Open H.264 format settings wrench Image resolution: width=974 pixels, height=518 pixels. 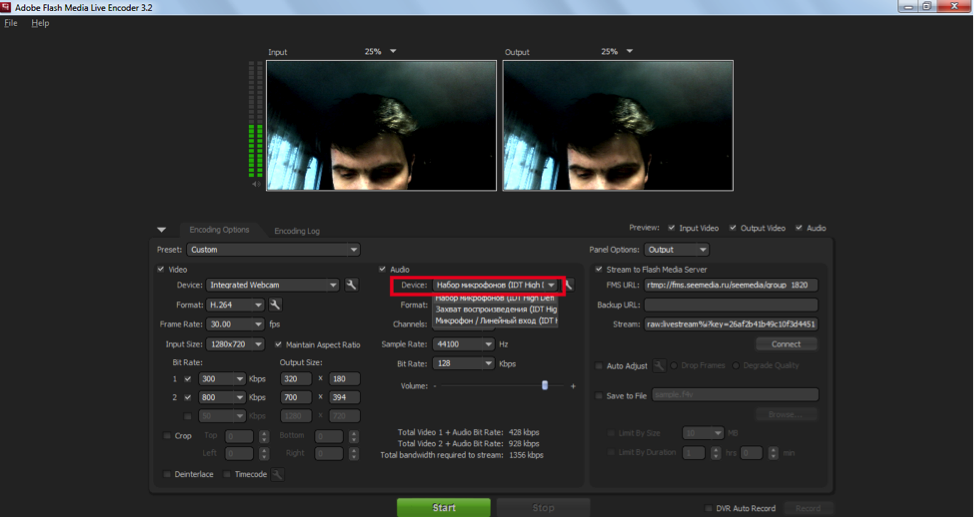point(275,305)
